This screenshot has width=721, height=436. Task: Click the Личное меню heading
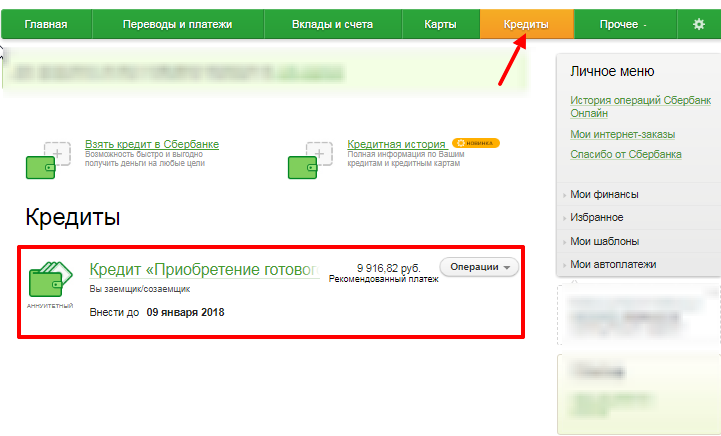click(612, 71)
